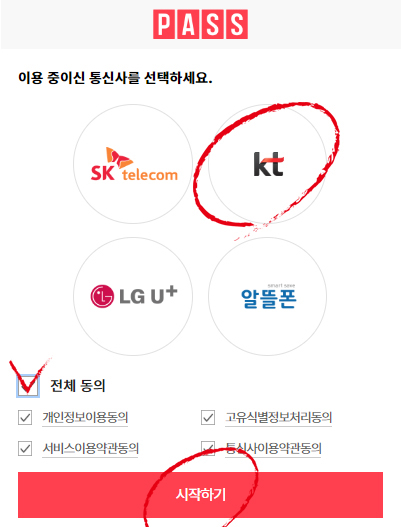Select the 알뜰폰 budget carrier option
402x527 pixels.
click(x=268, y=296)
